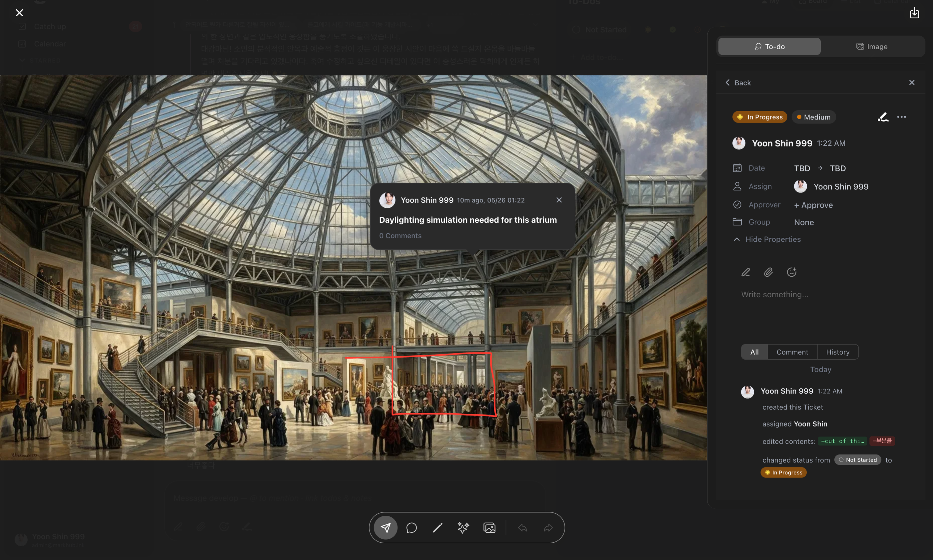Select the pencil draw tool
Image resolution: width=933 pixels, height=560 pixels.
[x=437, y=528]
